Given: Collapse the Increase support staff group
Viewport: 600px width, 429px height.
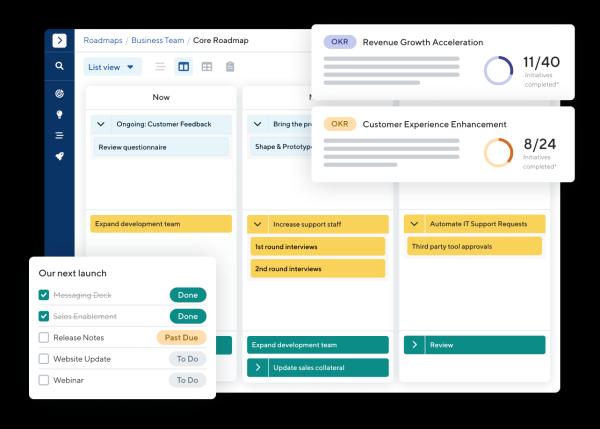Looking at the screenshot, I should point(258,224).
